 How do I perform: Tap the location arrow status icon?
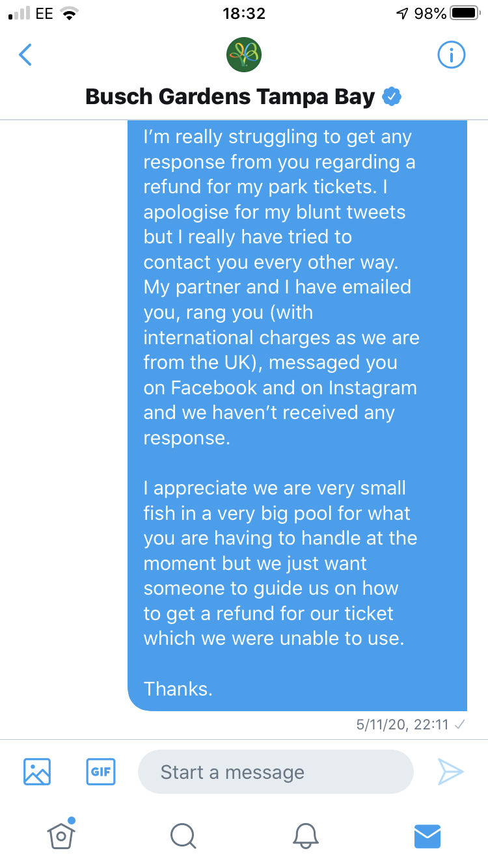403,14
